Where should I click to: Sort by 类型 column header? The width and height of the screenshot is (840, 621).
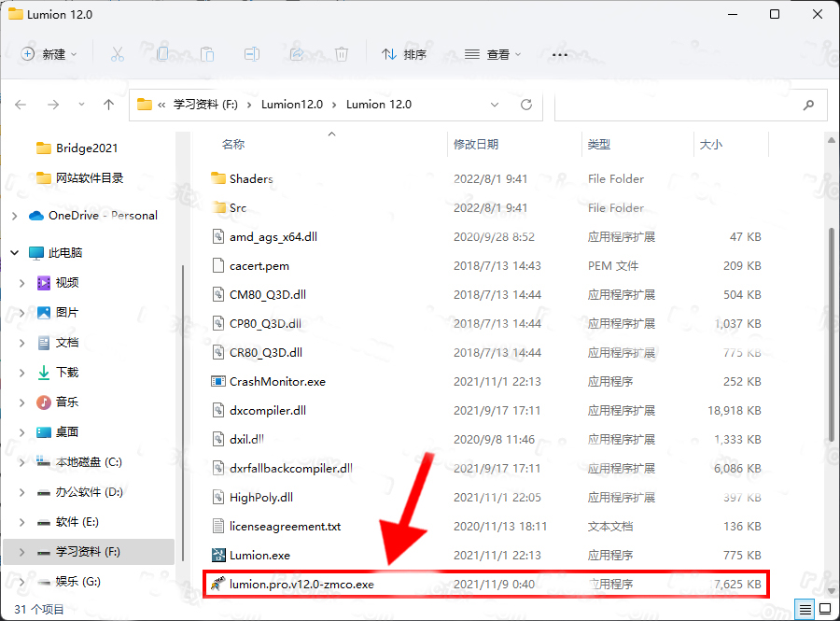(599, 144)
